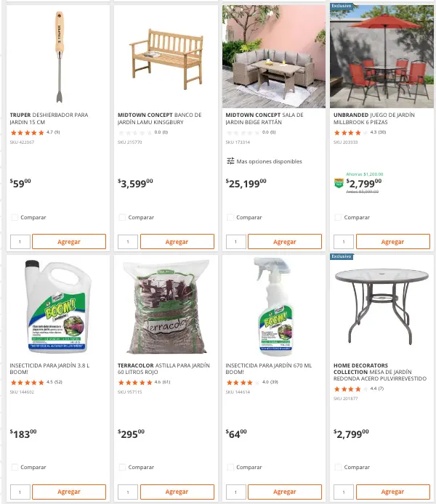Click the green promo badge beside $2,799
Viewport: 436px width, 504px height.
click(x=338, y=183)
